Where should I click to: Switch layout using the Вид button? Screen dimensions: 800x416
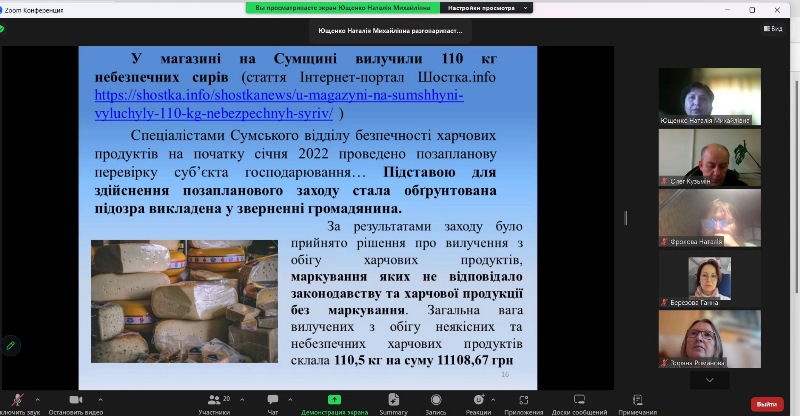(x=773, y=29)
